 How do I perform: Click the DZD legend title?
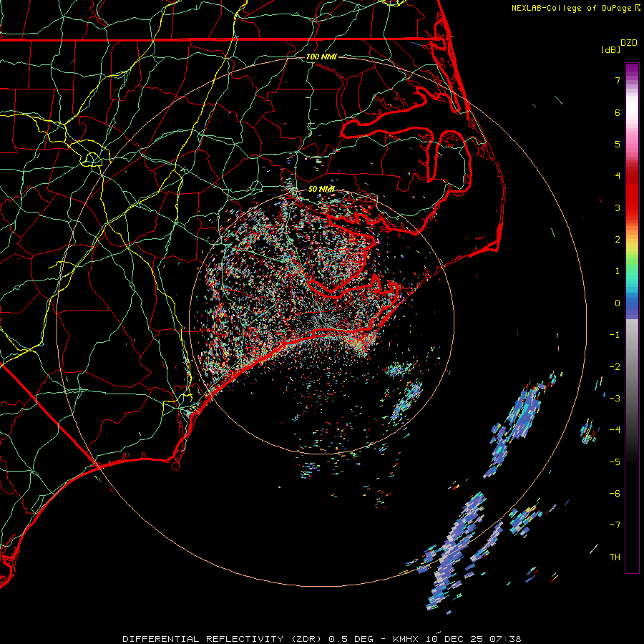point(629,43)
